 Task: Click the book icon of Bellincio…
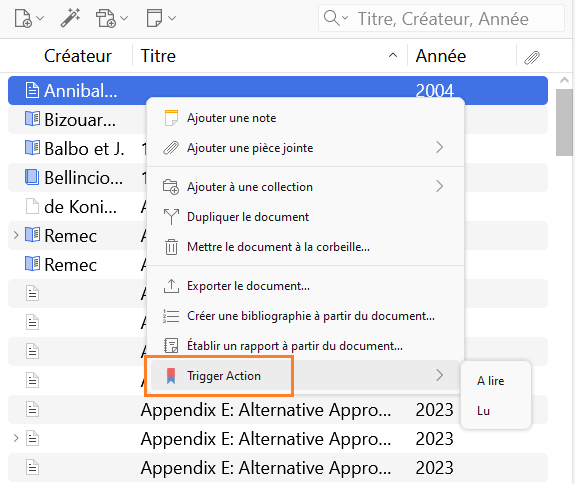click(32, 177)
